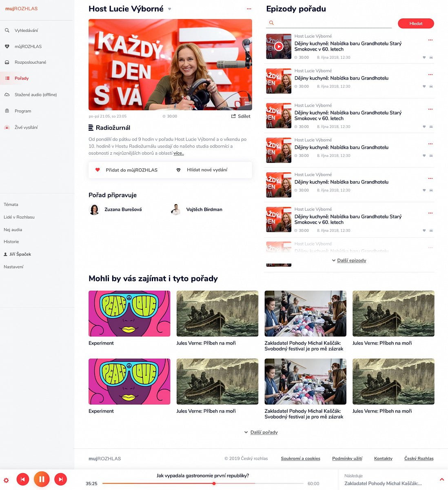Image resolution: width=448 pixels, height=490 pixels.
Task: Favorite the first episode with the heart icon
Action: click(424, 58)
